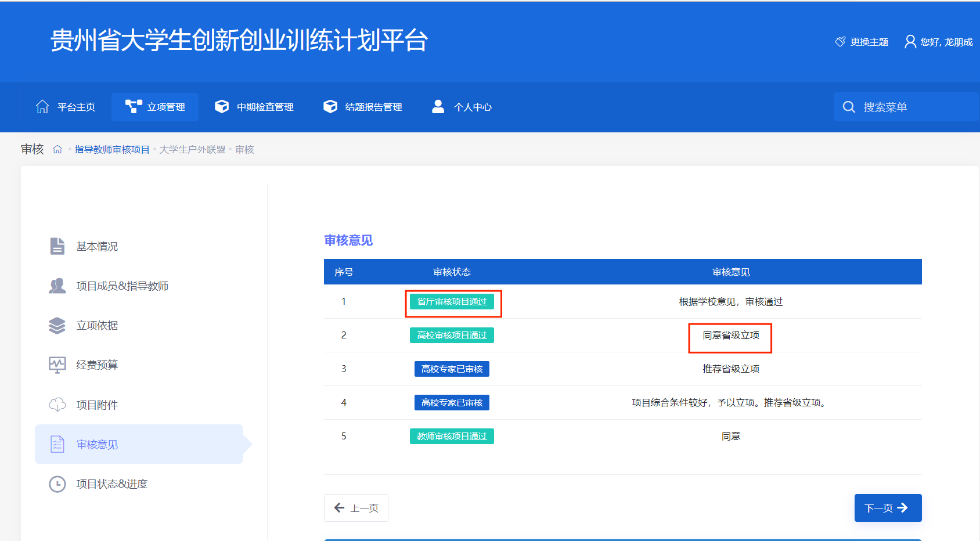Click the 指导教师审核项目 breadcrumb link
980x541 pixels.
pyautogui.click(x=112, y=150)
